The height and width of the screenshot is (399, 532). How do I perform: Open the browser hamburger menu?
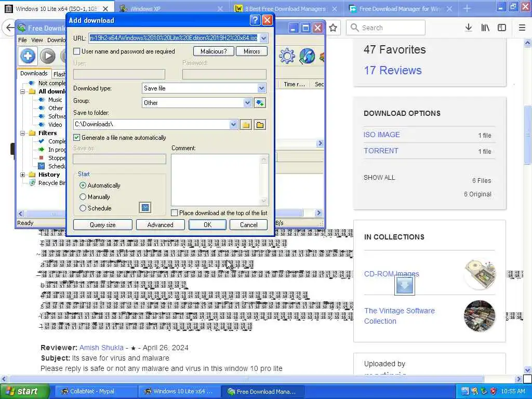522,28
